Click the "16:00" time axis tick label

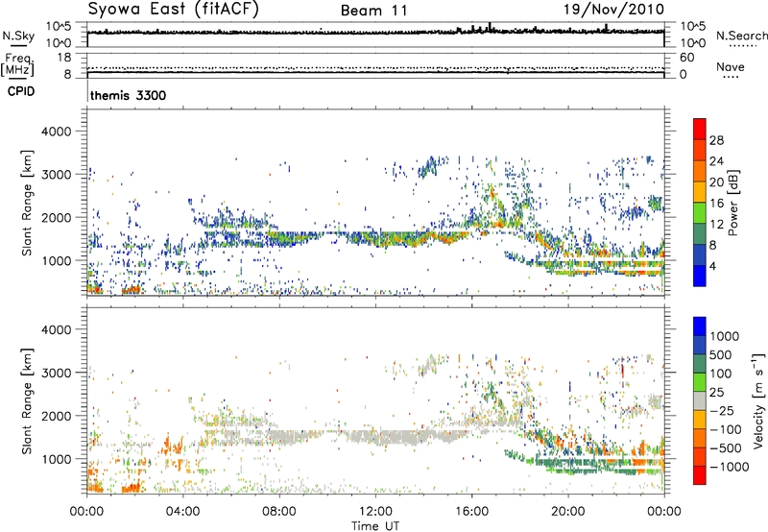coord(471,512)
